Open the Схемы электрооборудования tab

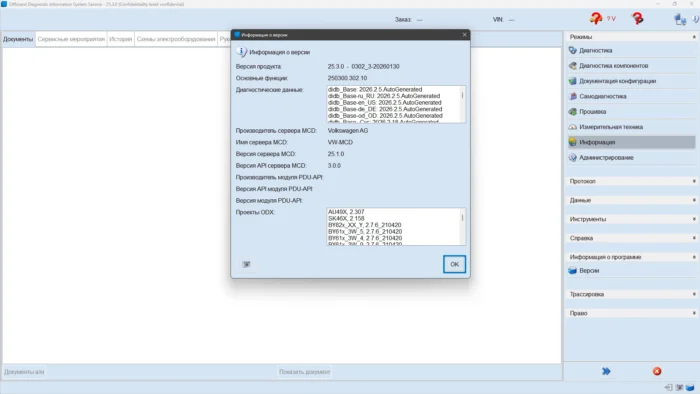176,39
